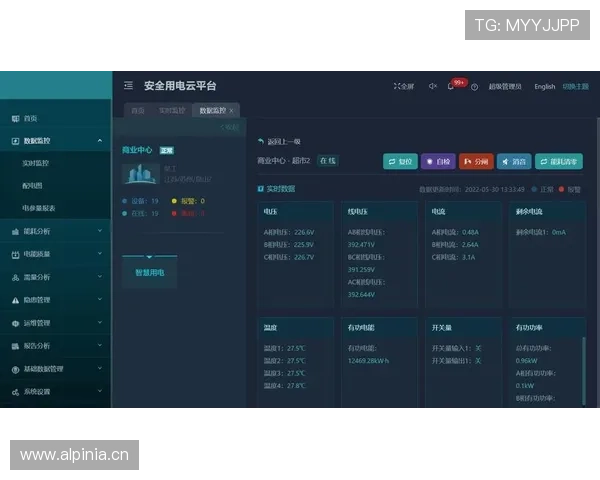The height and width of the screenshot is (480, 600).
Task: Click the 温度 card header
Action: click(x=296, y=328)
